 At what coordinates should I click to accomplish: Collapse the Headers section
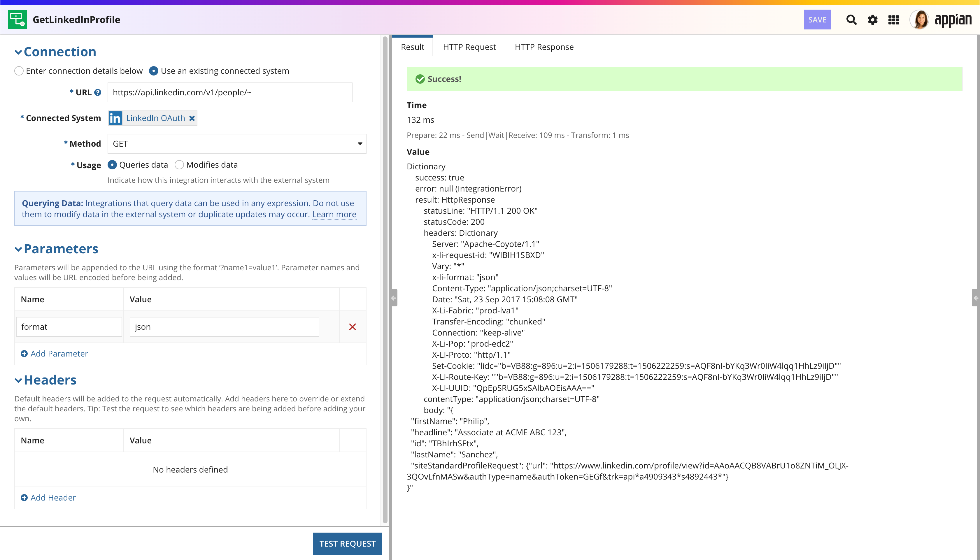coord(18,380)
